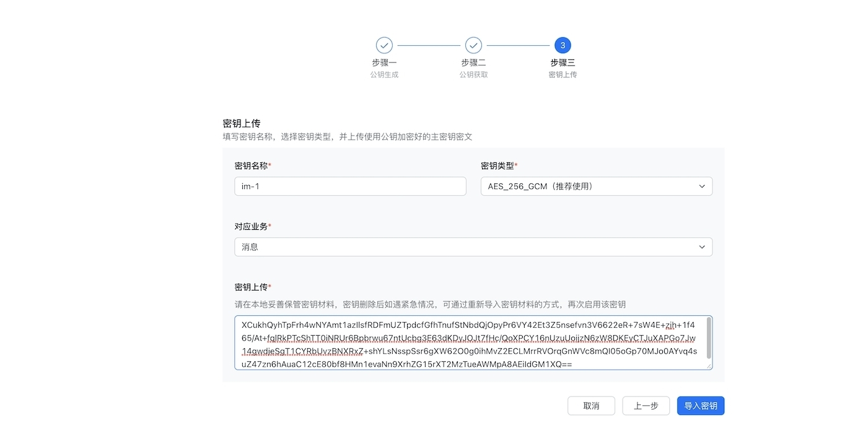The width and height of the screenshot is (868, 446).
Task: Click the 步骤二 step label
Action: (473, 63)
